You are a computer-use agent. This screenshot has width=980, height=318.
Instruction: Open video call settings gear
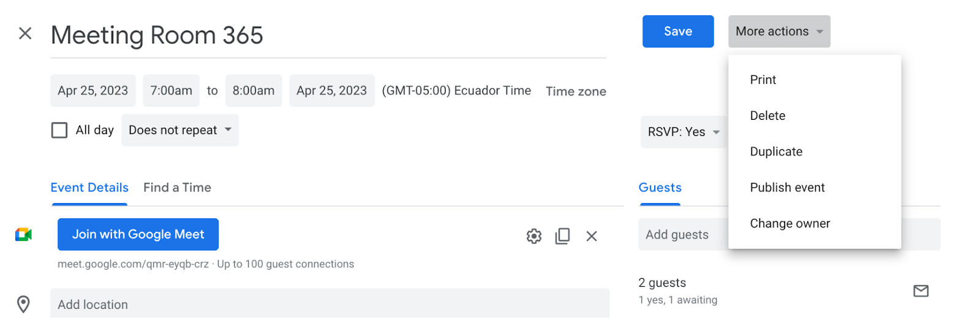point(534,236)
